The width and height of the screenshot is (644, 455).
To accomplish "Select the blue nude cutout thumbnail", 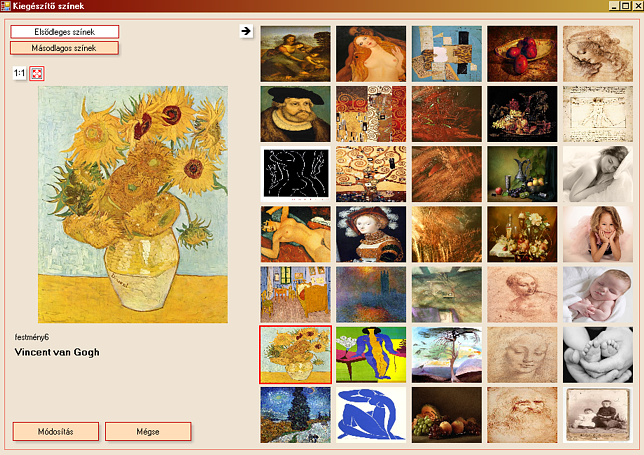I will click(371, 415).
